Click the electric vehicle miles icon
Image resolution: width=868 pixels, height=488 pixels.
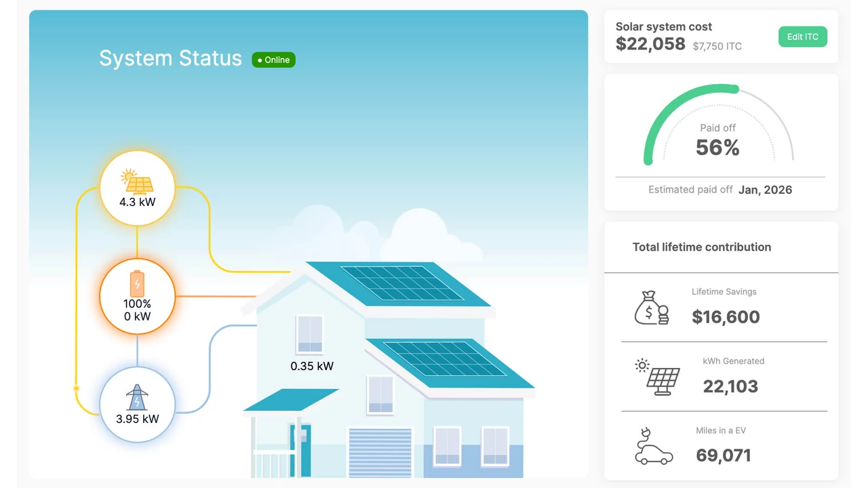coord(653,447)
